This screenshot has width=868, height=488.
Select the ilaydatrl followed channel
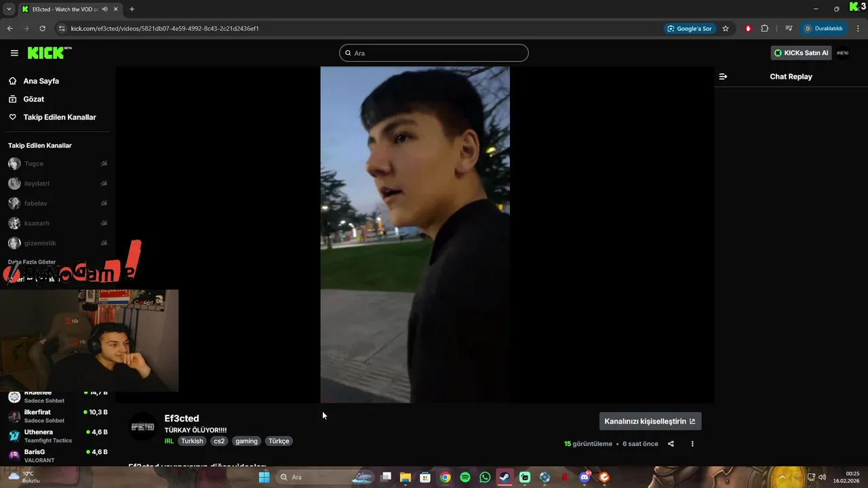[57, 184]
